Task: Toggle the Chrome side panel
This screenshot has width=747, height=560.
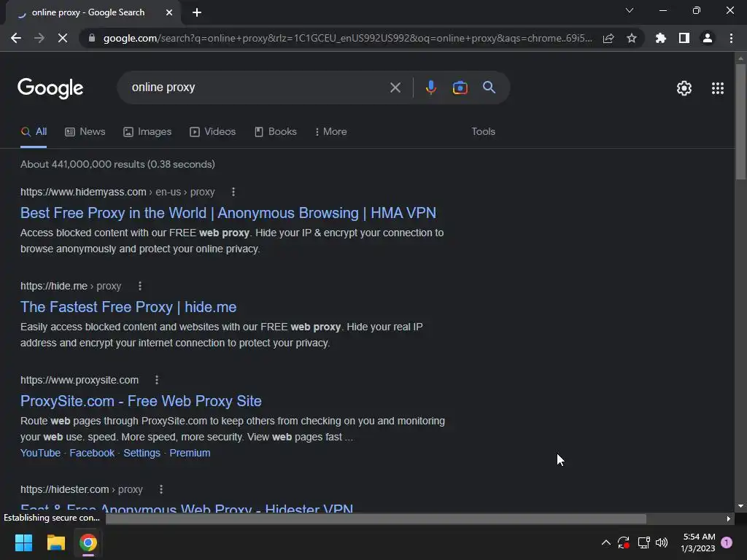Action: (684, 38)
